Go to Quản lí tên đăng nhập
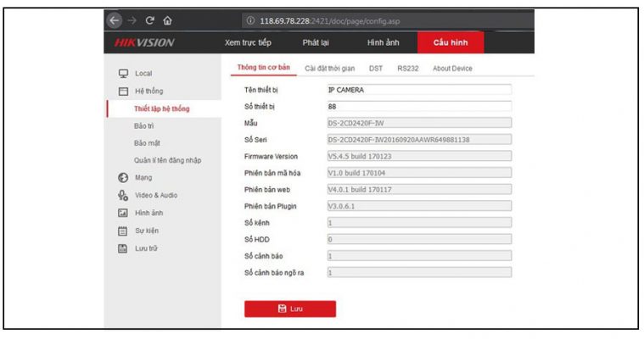644x339 pixels. point(167,160)
